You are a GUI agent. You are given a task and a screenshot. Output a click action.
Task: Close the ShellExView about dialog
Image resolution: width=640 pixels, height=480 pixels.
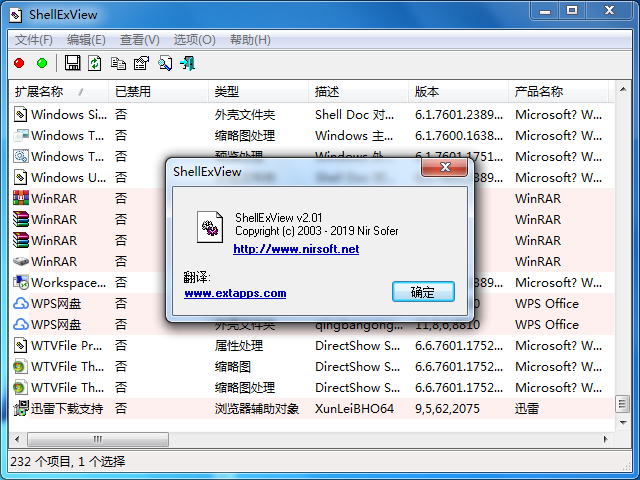coord(444,167)
